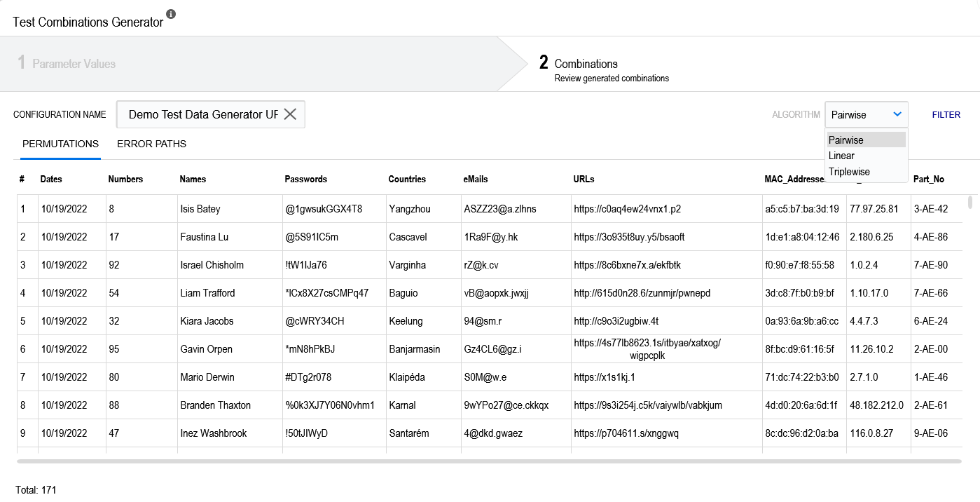Switch to the Error Paths tab

pos(151,144)
